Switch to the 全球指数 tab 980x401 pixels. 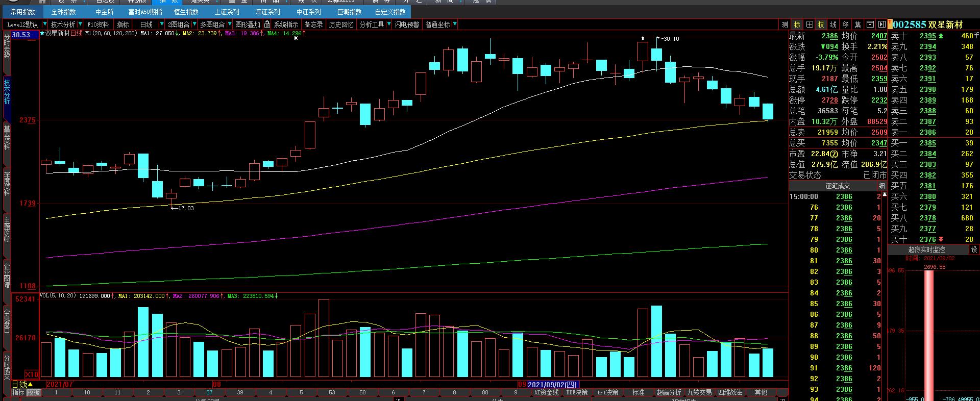click(x=63, y=12)
